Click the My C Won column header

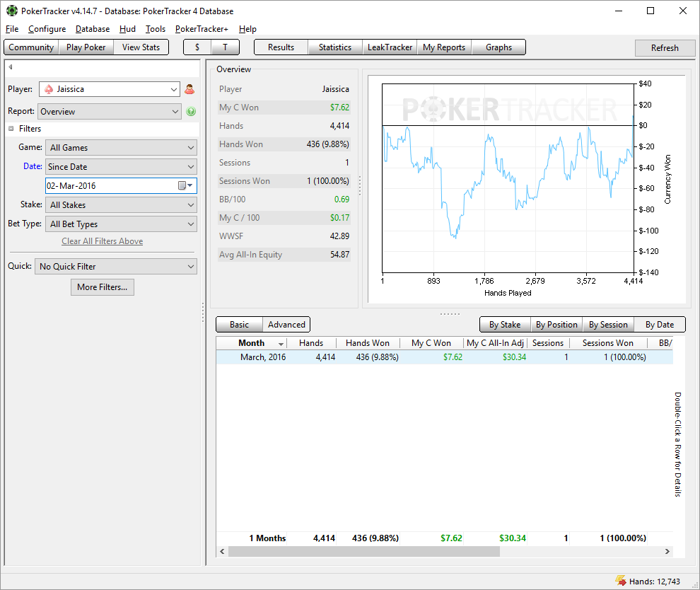tap(431, 343)
